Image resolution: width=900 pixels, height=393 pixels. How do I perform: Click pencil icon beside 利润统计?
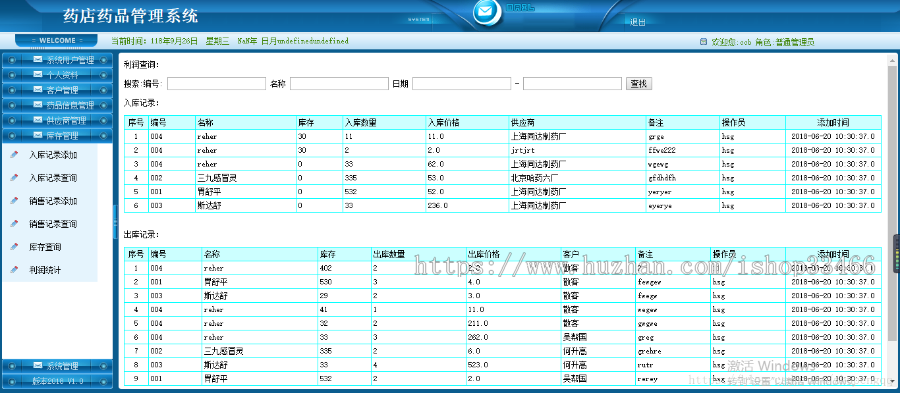(x=15, y=270)
